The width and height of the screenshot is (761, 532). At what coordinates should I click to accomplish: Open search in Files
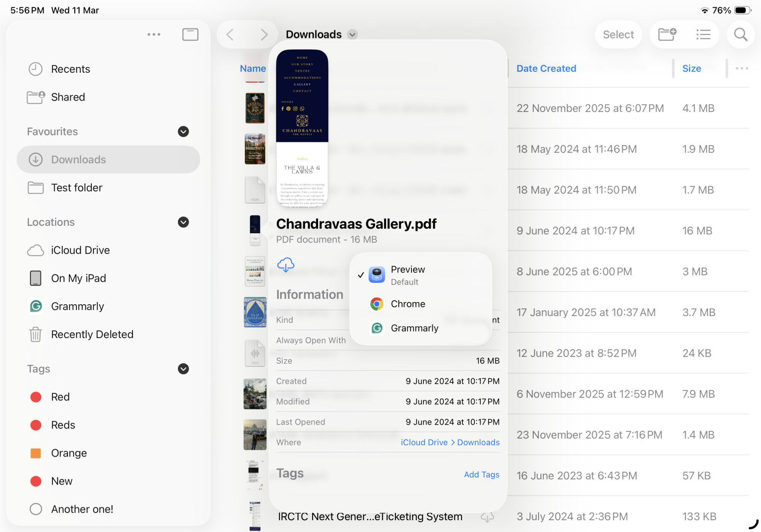740,34
